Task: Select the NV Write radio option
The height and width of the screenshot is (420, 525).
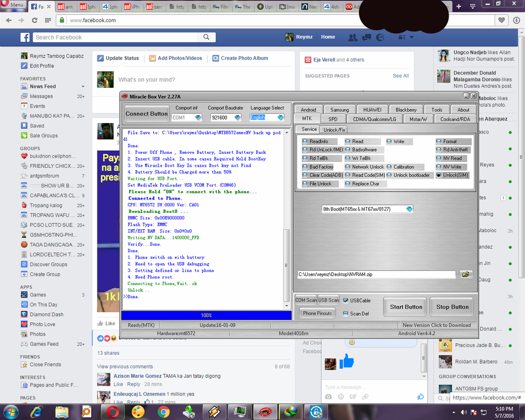Action: (439, 167)
